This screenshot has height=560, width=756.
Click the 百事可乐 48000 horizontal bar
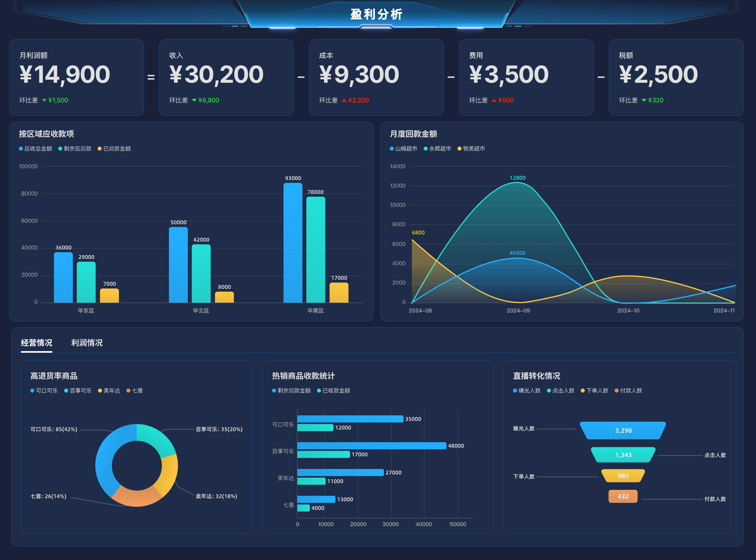371,446
